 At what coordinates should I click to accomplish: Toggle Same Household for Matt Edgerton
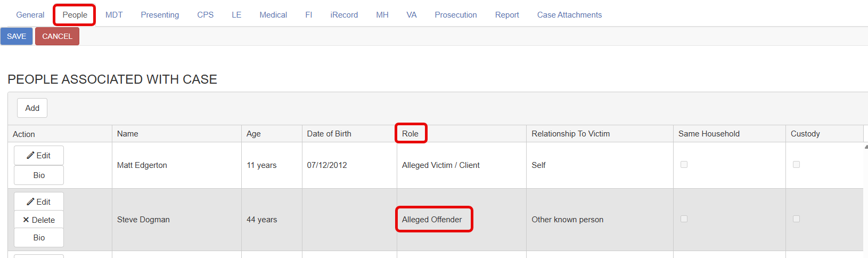pyautogui.click(x=684, y=165)
